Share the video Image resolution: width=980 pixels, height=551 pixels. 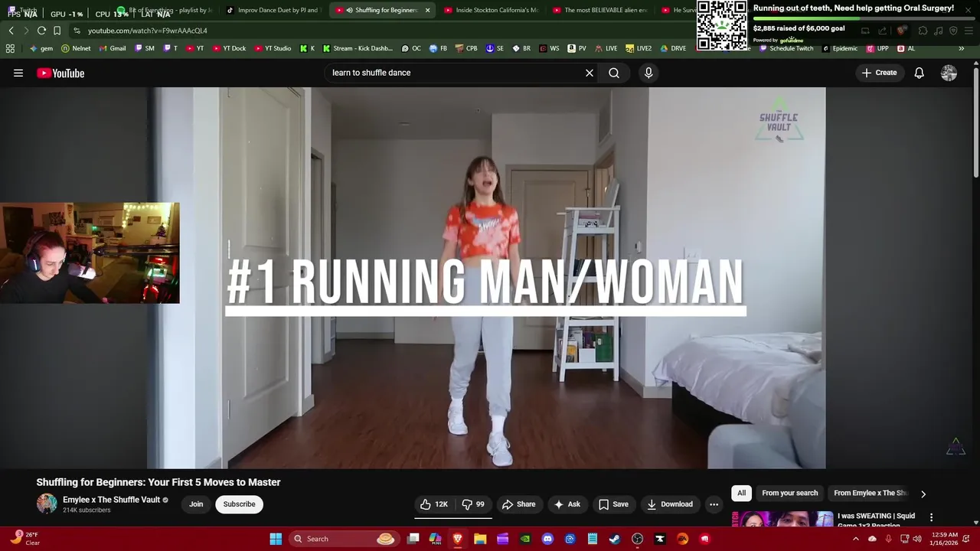pos(518,504)
